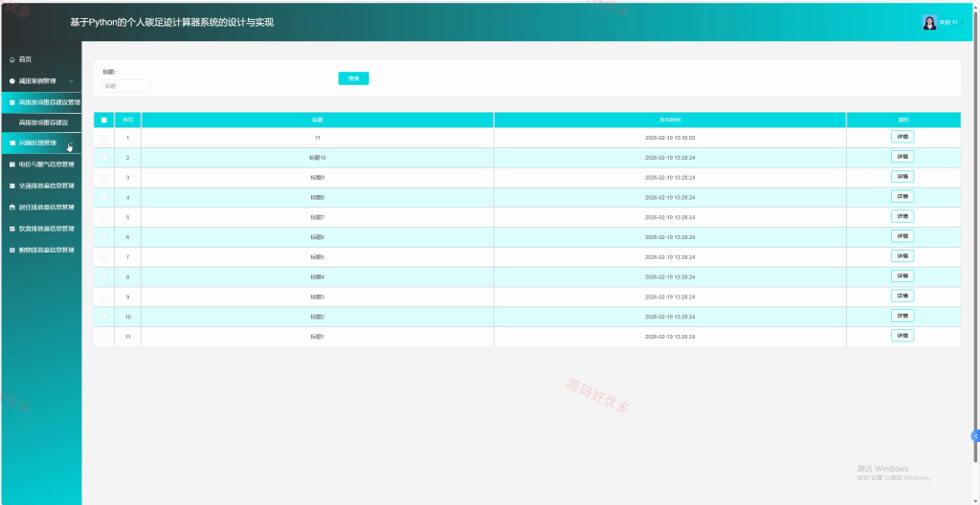Click the 标题3 title cell
This screenshot has width=980, height=505.
coord(318,296)
